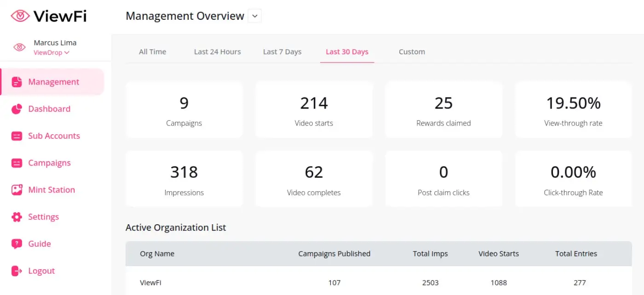This screenshot has width=644, height=295.
Task: Click the Dashboard pie chart icon
Action: (x=17, y=109)
